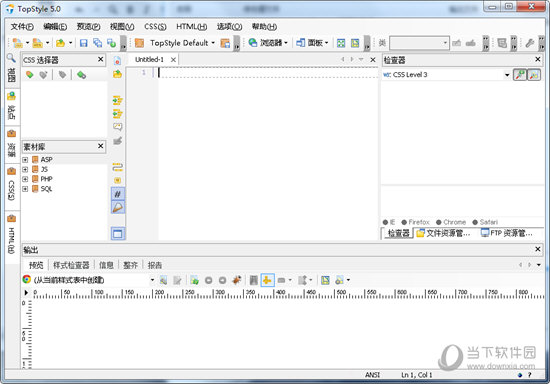Open the CSS(S) menu

155,27
